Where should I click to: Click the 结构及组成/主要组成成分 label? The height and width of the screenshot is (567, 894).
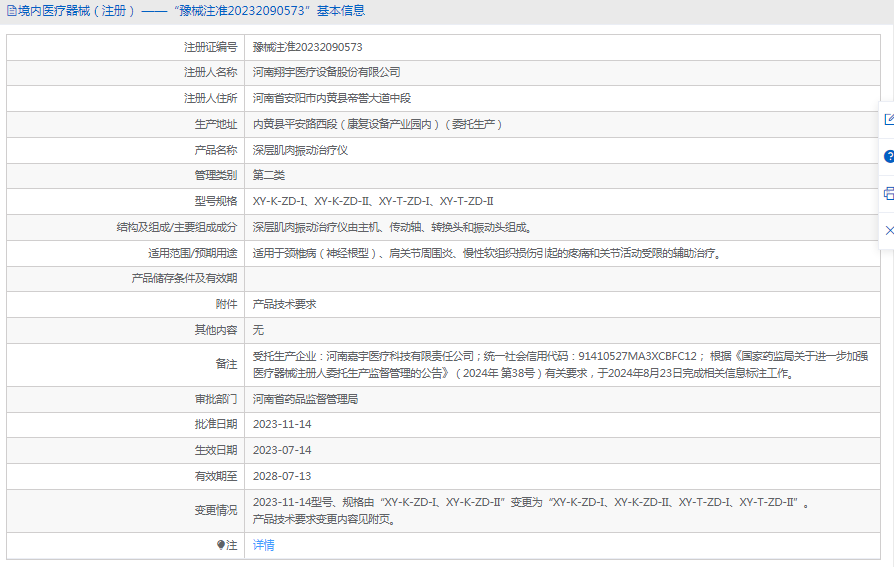(177, 227)
